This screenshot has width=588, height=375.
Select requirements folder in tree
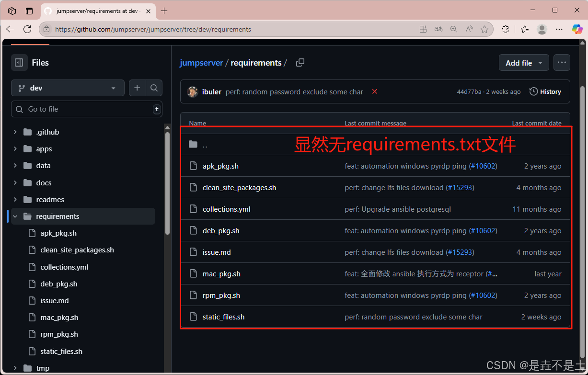[x=83, y=216]
